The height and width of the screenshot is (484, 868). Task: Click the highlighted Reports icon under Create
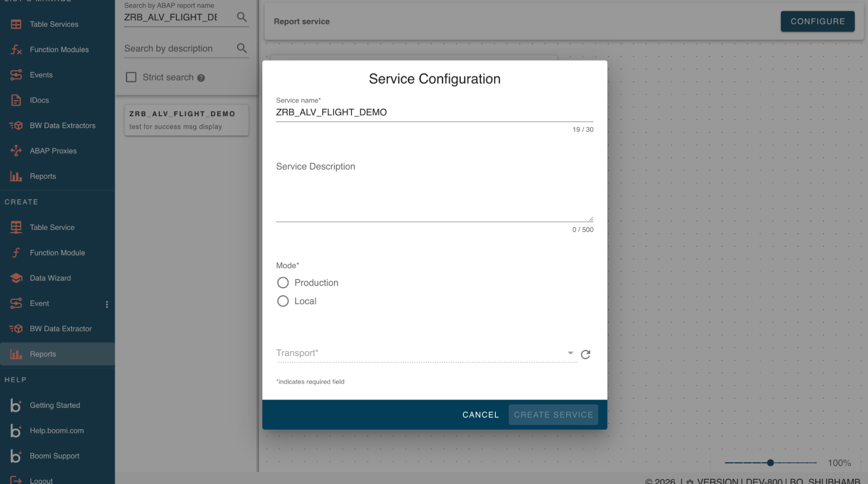tap(16, 354)
